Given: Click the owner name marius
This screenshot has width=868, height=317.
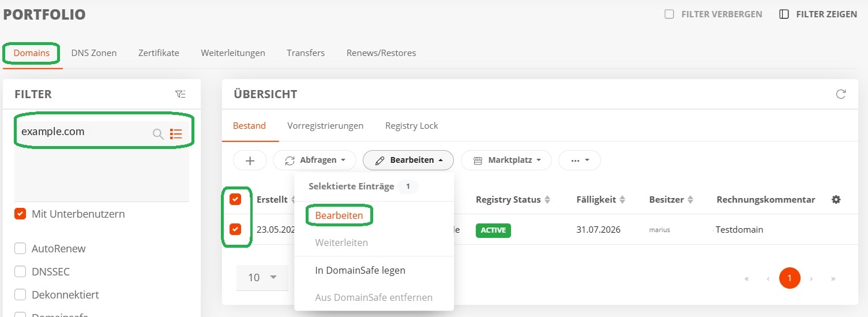Looking at the screenshot, I should pyautogui.click(x=659, y=230).
